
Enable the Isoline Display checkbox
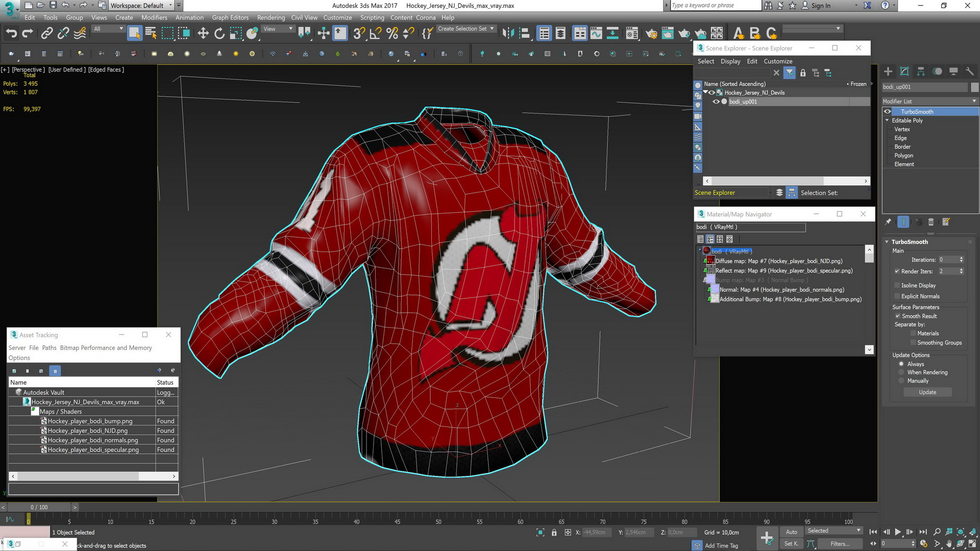tap(897, 285)
